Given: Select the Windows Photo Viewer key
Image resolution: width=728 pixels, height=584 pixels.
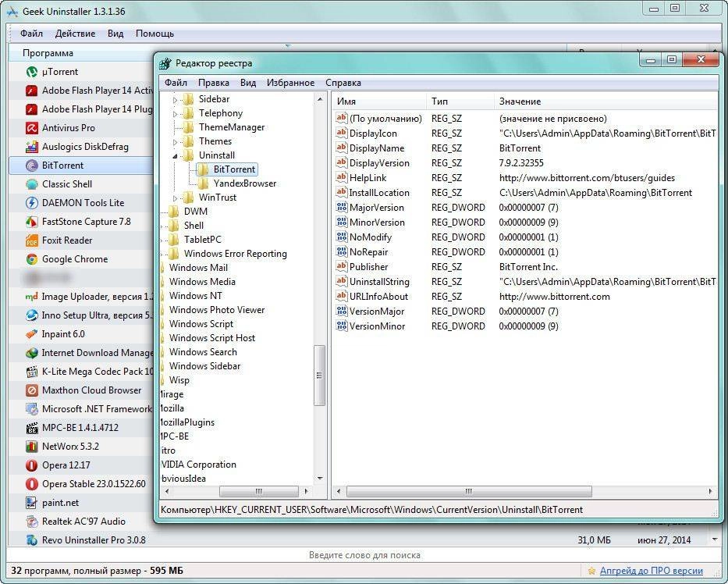Looking at the screenshot, I should pyautogui.click(x=217, y=310).
